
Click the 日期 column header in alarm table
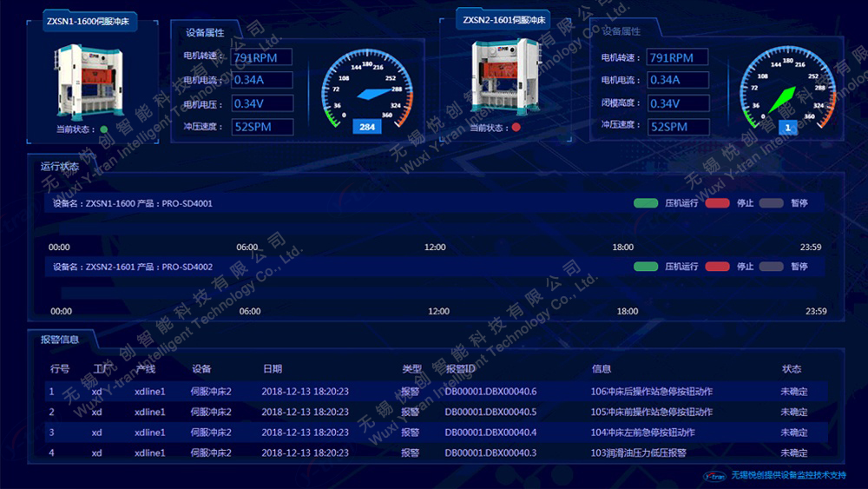click(x=272, y=369)
